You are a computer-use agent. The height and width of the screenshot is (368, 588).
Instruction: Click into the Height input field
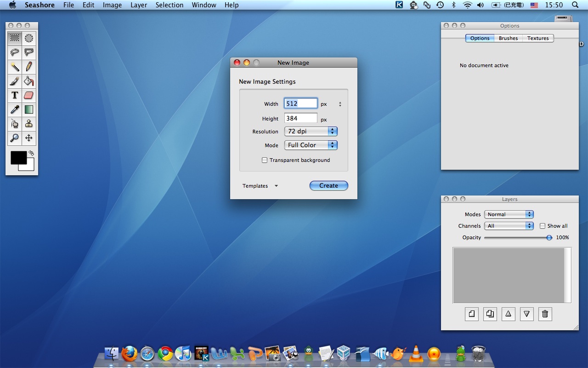click(300, 119)
